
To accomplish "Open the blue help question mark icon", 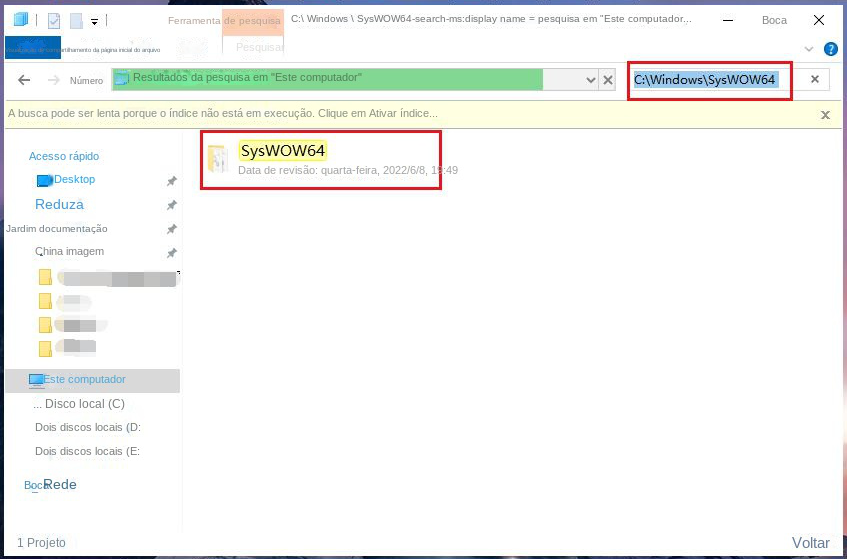I will [830, 49].
